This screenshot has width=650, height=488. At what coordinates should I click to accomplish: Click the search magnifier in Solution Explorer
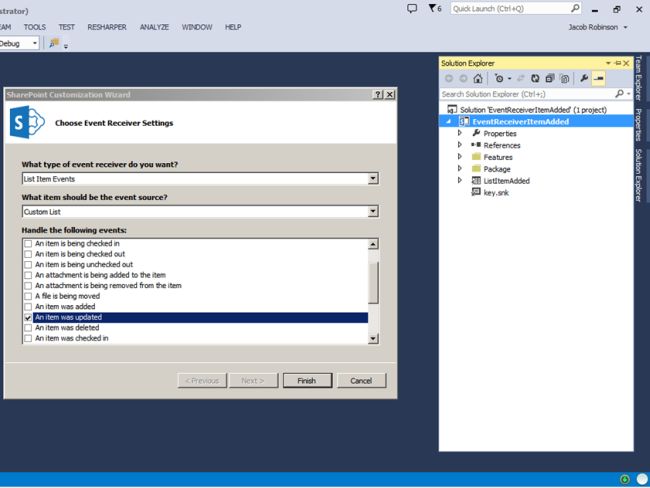(x=619, y=94)
